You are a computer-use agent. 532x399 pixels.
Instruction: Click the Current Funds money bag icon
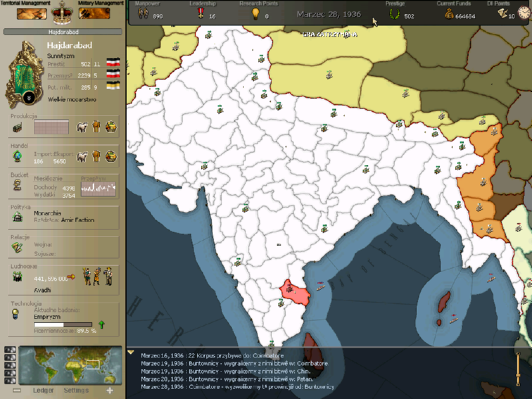tap(449, 14)
